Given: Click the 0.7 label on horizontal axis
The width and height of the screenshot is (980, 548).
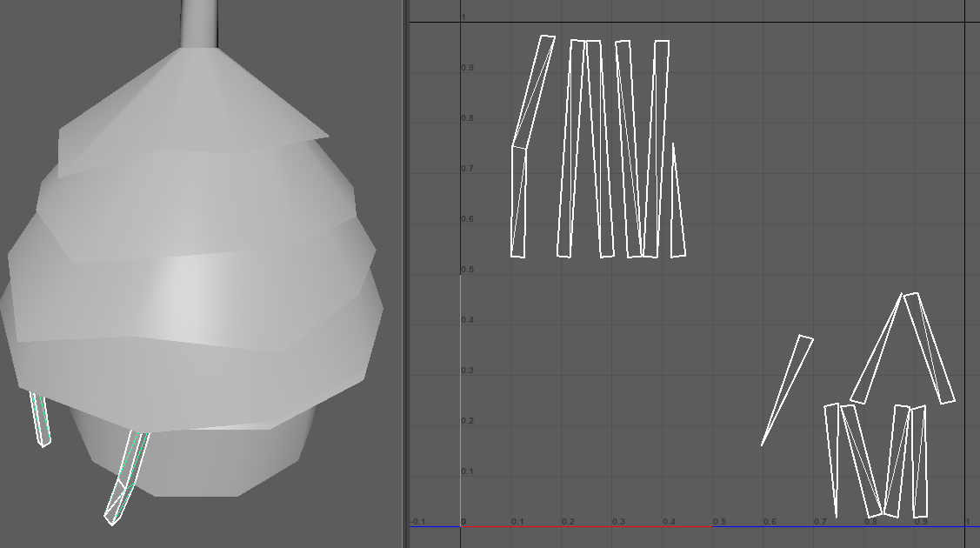Looking at the screenshot, I should tap(820, 522).
